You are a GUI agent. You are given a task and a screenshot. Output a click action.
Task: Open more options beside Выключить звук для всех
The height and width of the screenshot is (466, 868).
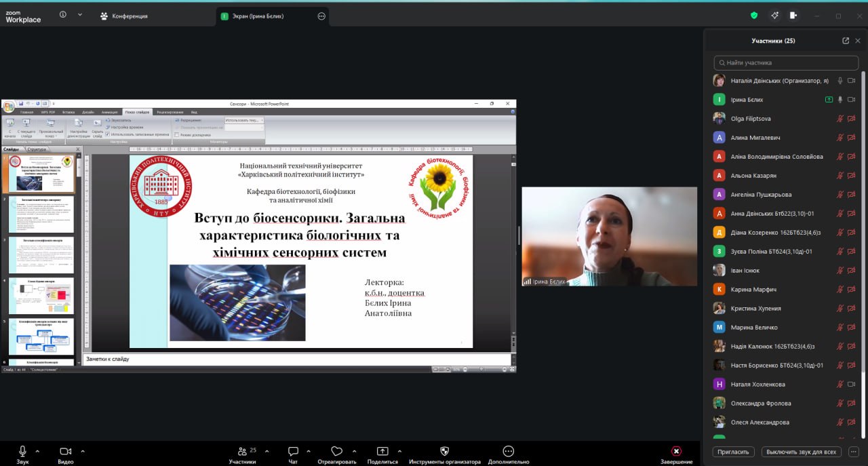[x=854, y=451]
